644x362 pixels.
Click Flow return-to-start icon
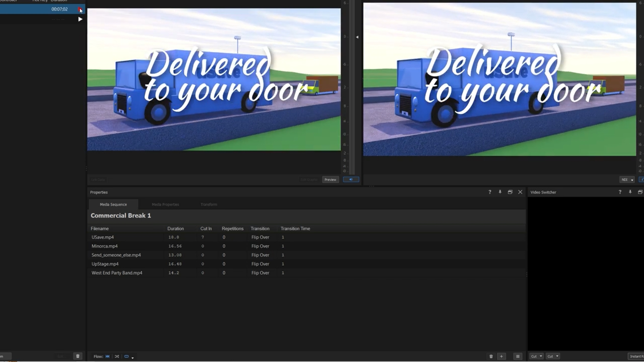click(107, 356)
